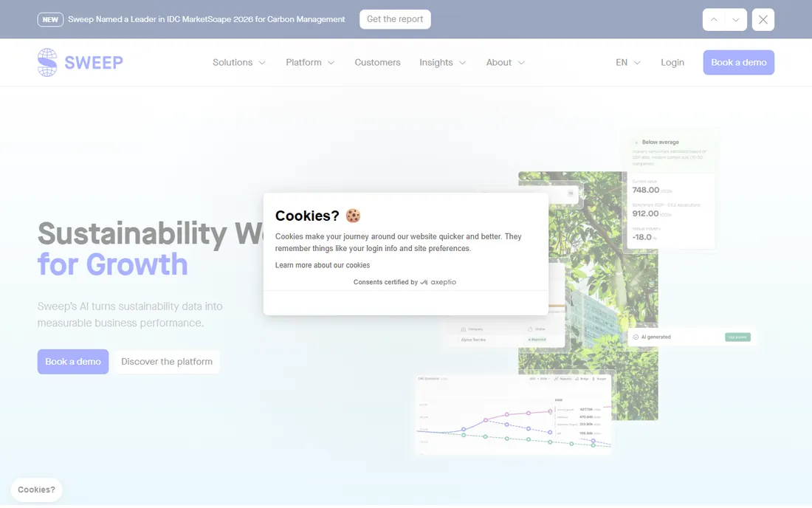Click the Consents certified by text

coord(385,282)
